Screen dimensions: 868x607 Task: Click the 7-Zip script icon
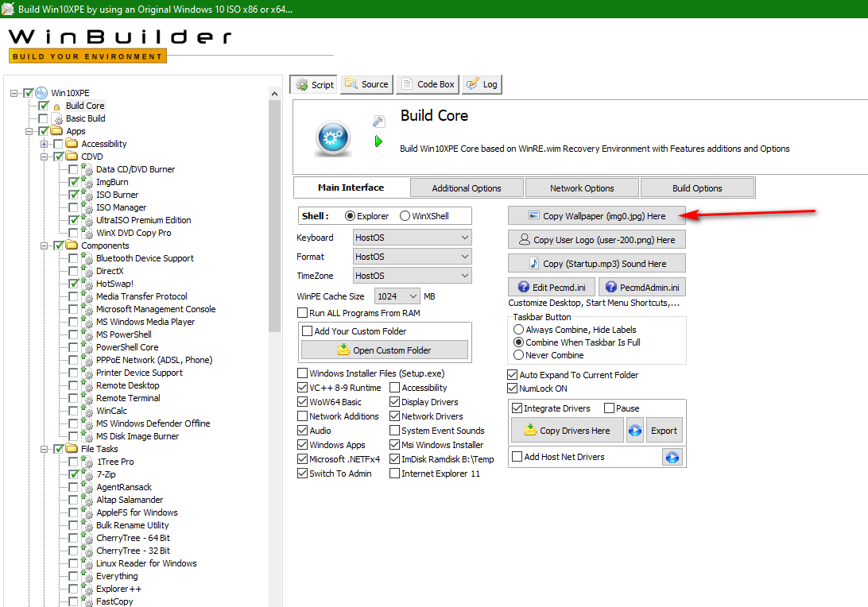coord(87,474)
